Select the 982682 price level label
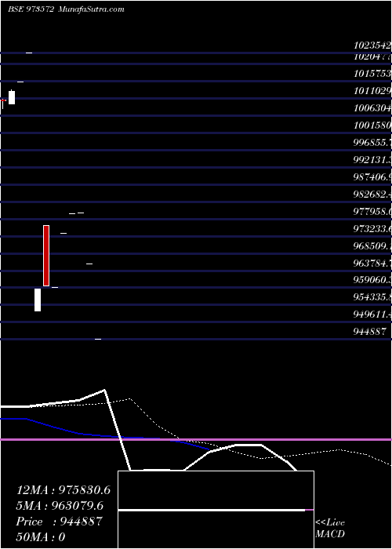The width and height of the screenshot is (392, 549). click(372, 195)
